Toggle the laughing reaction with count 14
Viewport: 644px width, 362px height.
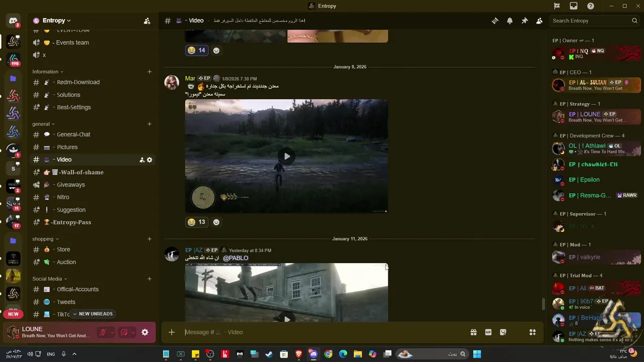click(x=197, y=50)
